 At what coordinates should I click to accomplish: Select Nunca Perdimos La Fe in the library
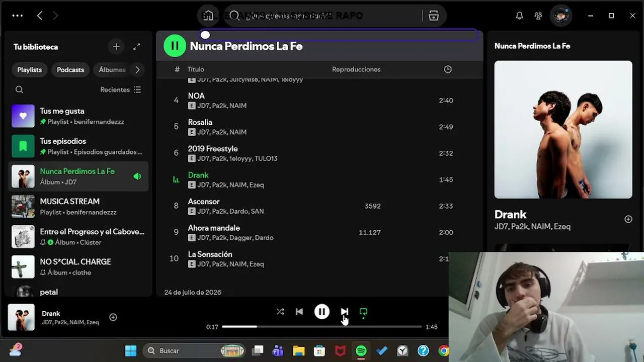[x=78, y=176]
